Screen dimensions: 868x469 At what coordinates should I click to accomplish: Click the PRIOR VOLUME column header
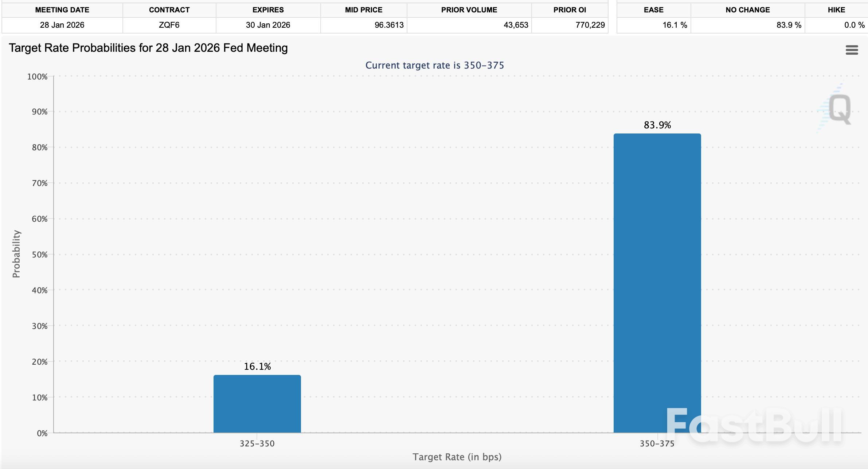coord(469,10)
